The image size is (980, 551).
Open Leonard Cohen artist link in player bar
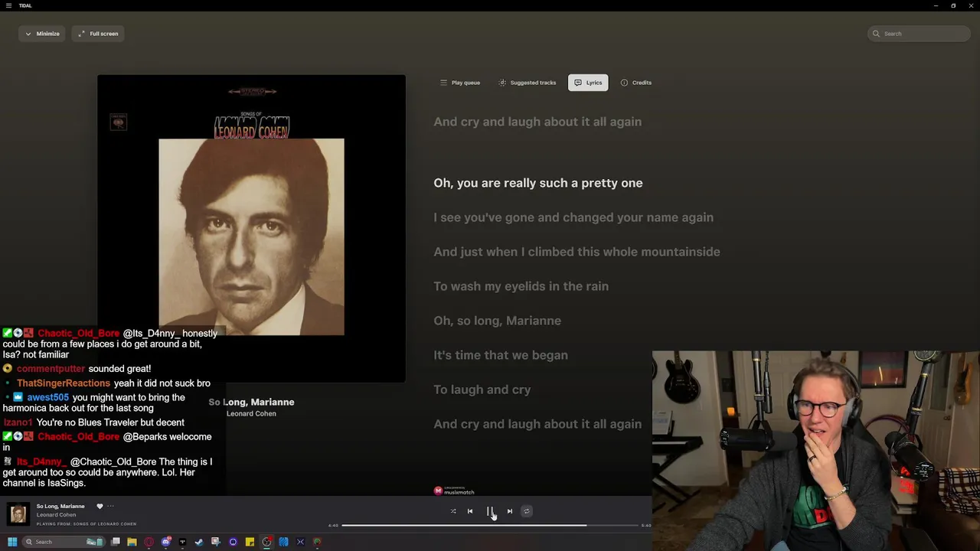coord(56,515)
